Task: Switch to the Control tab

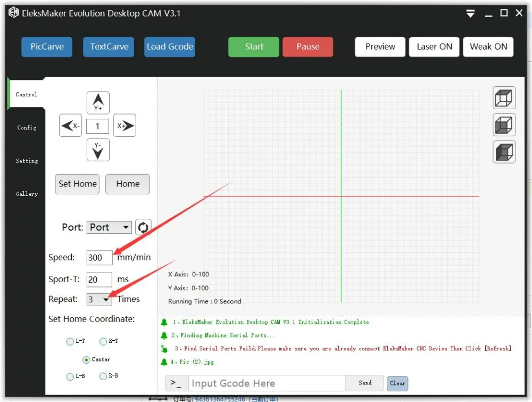Action: point(27,94)
